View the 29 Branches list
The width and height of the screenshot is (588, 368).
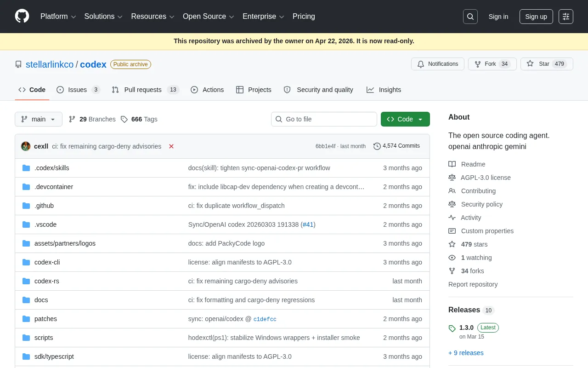pos(92,119)
